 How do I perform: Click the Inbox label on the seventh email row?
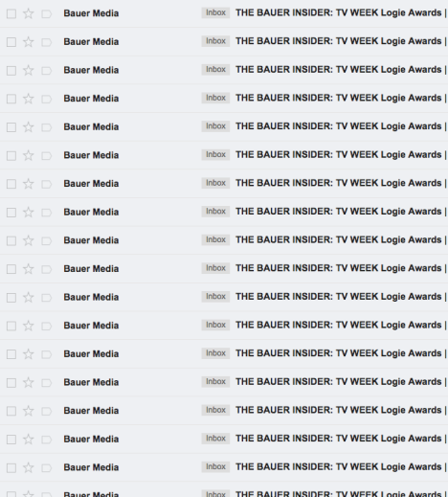(215, 183)
